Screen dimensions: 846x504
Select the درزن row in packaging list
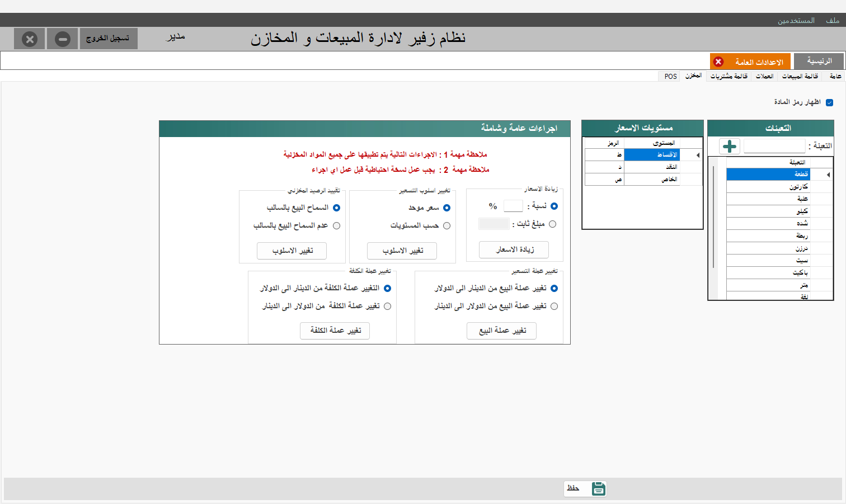click(x=768, y=248)
